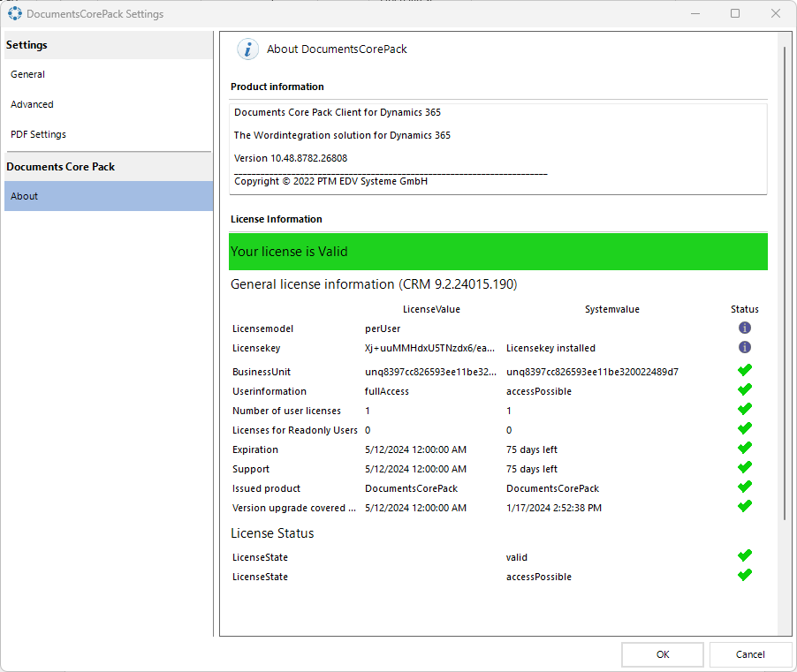The height and width of the screenshot is (672, 797).
Task: Select the About item in sidebar
Action: [109, 196]
